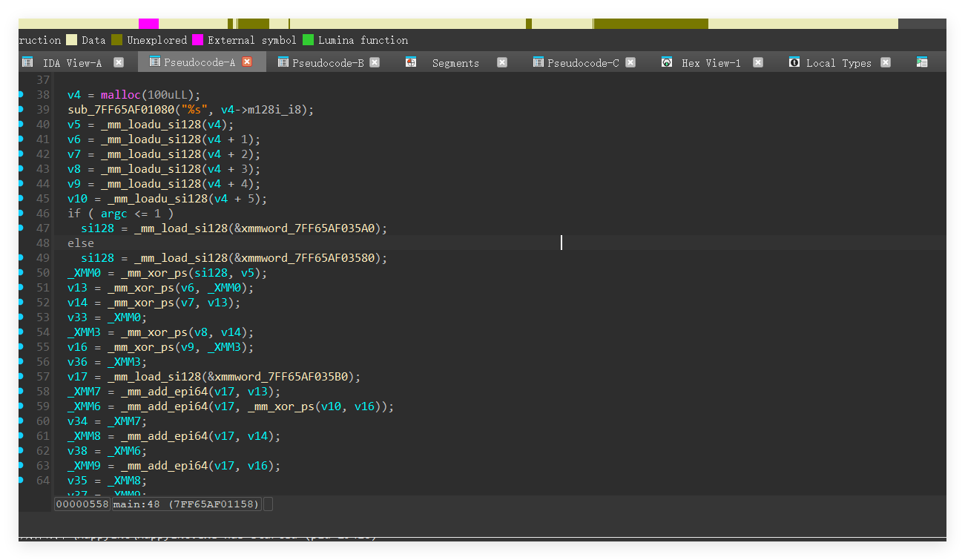965x560 pixels.
Task: Open the Pseudocode-C tab
Action: pos(583,63)
